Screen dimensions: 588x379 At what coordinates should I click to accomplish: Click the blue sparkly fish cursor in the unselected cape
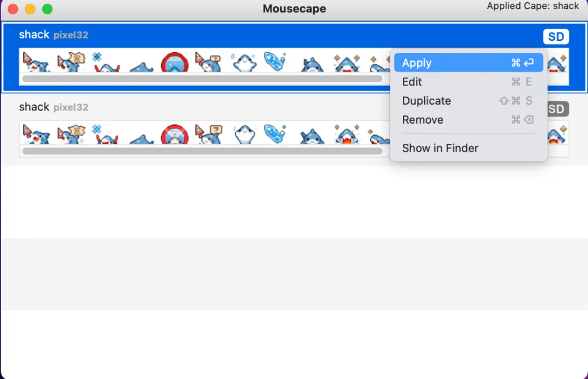tap(275, 133)
